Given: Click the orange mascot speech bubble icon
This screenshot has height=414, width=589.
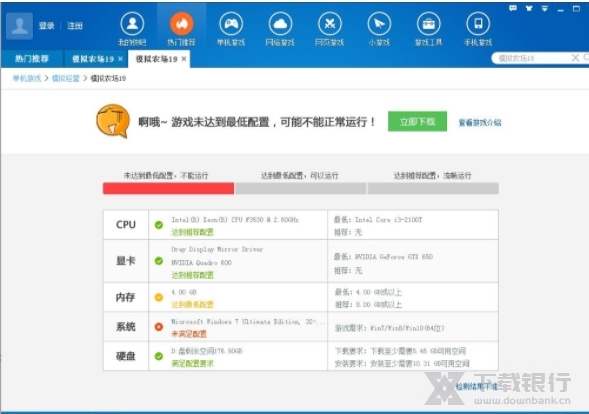Looking at the screenshot, I should [x=113, y=121].
